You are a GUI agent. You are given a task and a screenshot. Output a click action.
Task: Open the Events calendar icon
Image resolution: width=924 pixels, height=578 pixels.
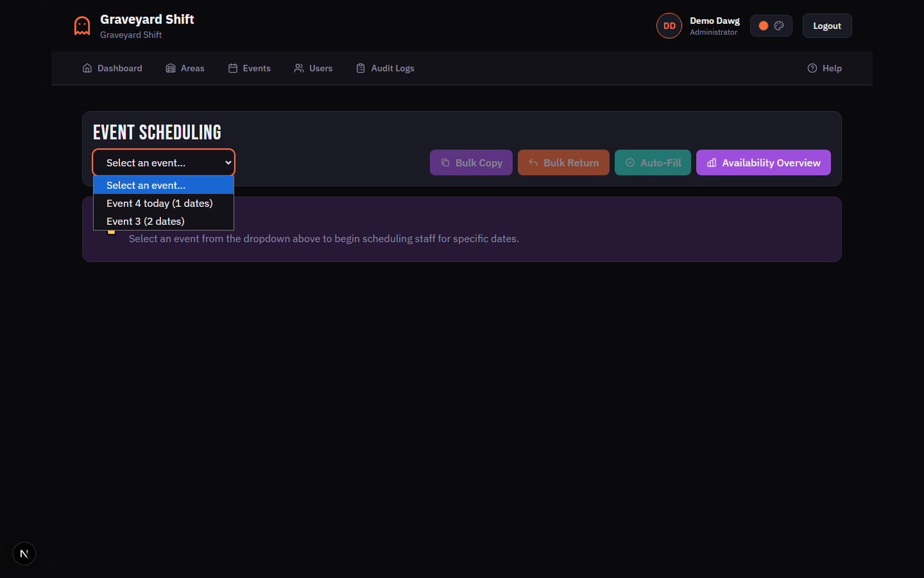click(232, 67)
